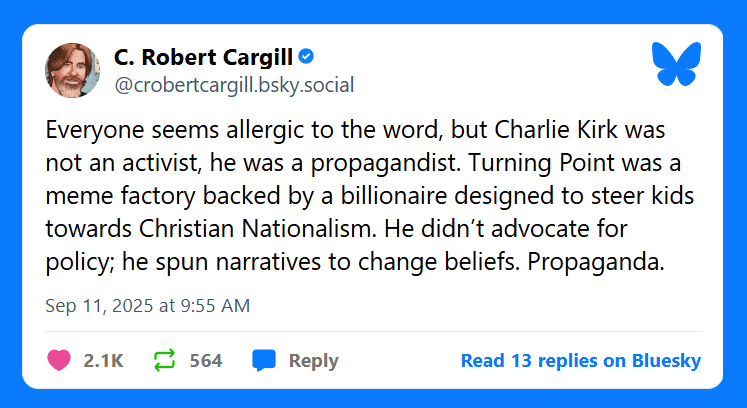Open C. Robert Cargill's avatar picture

72,70
